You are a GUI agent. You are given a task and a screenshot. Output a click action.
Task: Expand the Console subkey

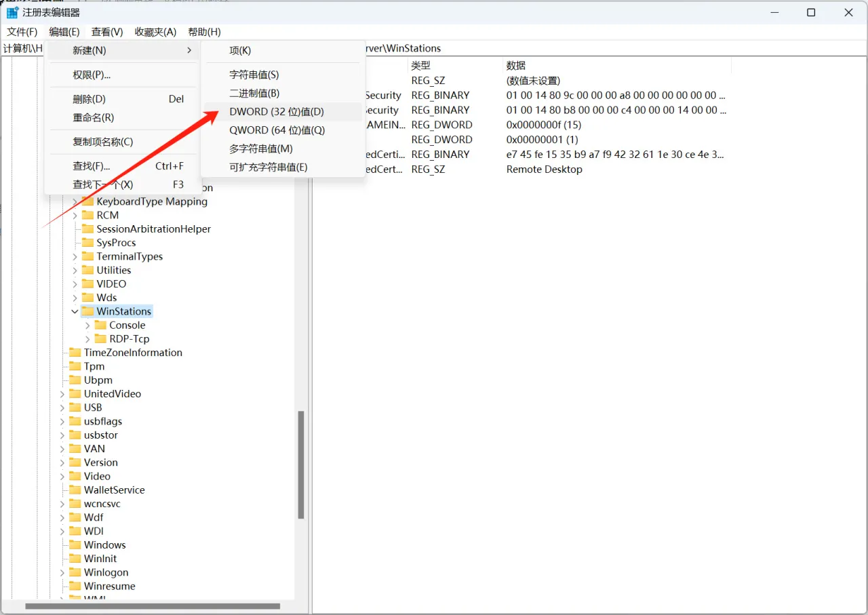point(87,325)
